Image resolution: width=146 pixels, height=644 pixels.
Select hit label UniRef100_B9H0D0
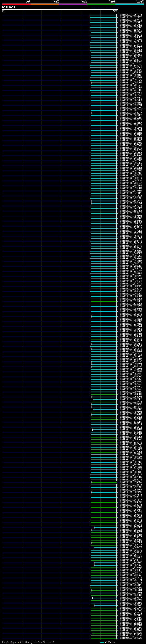coord(131,27)
